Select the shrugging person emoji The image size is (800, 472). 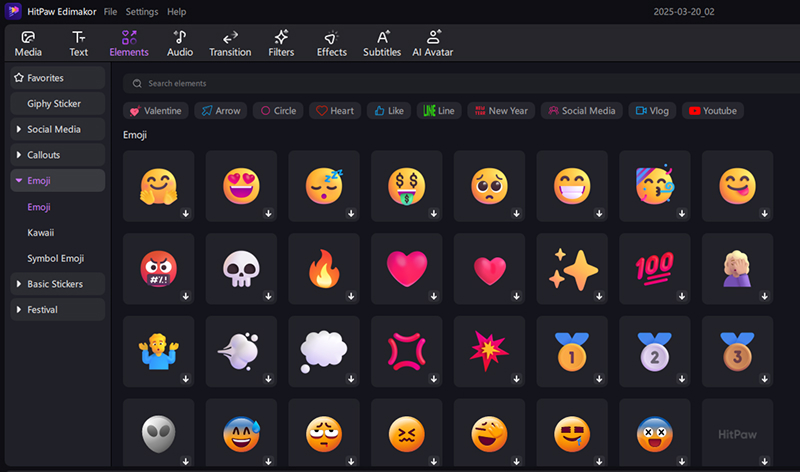click(159, 351)
